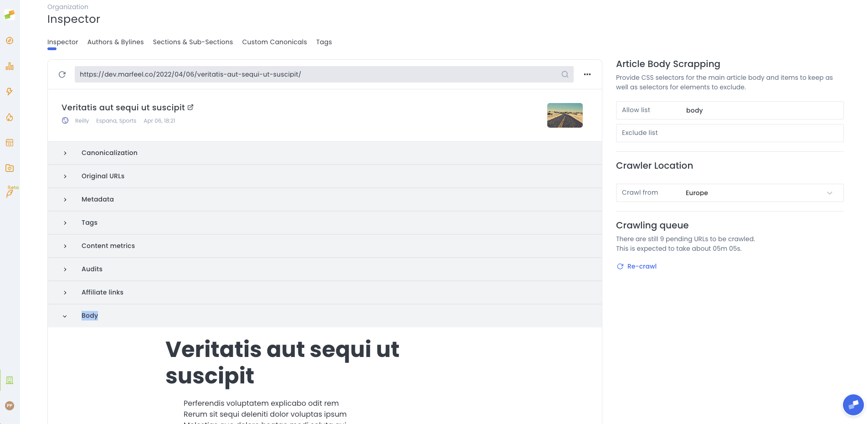Click the lightning bolt sidebar icon

[x=10, y=92]
